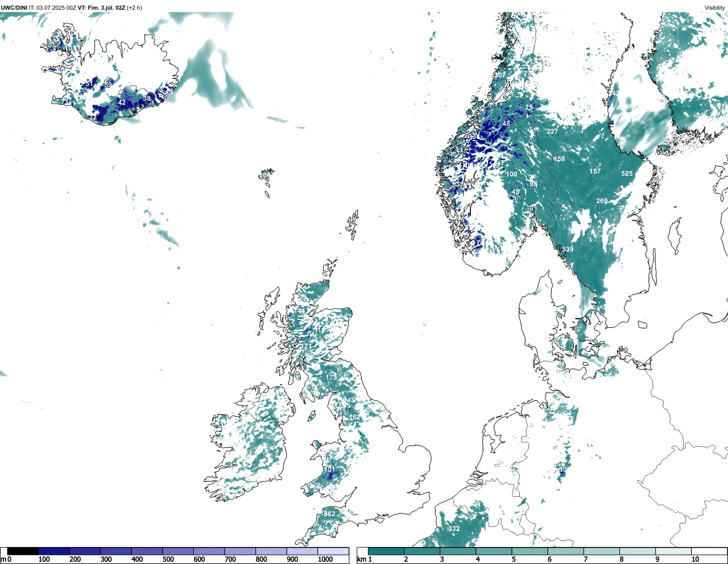Click the '5' tick on the km legend
The image size is (728, 564).
click(514, 559)
